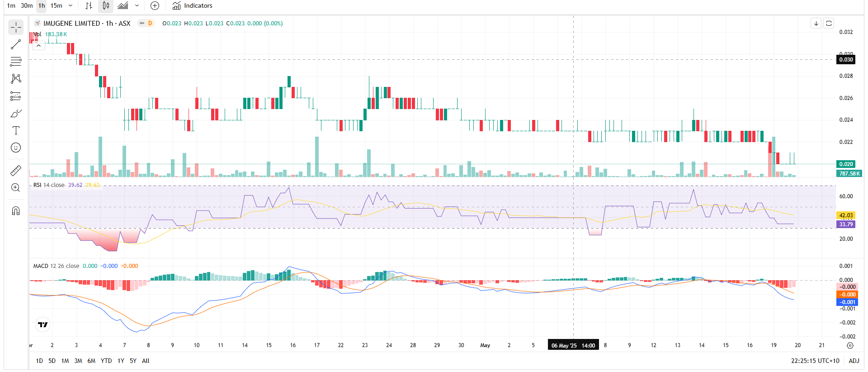This screenshot has height=372, width=868.
Task: Open the Indicators dialog
Action: pyautogui.click(x=192, y=5)
